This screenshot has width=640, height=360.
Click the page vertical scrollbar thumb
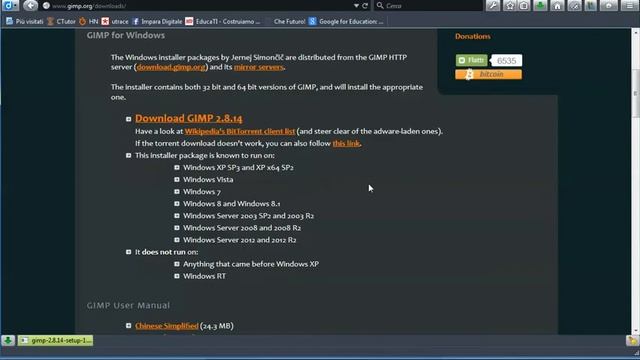635,93
